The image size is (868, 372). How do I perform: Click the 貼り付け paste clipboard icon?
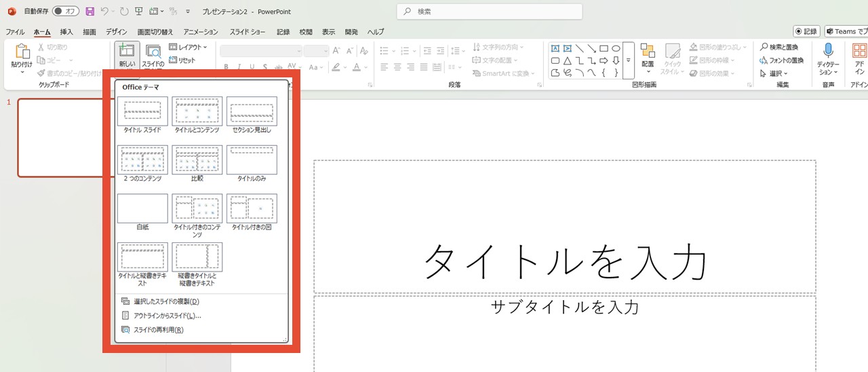tap(22, 52)
